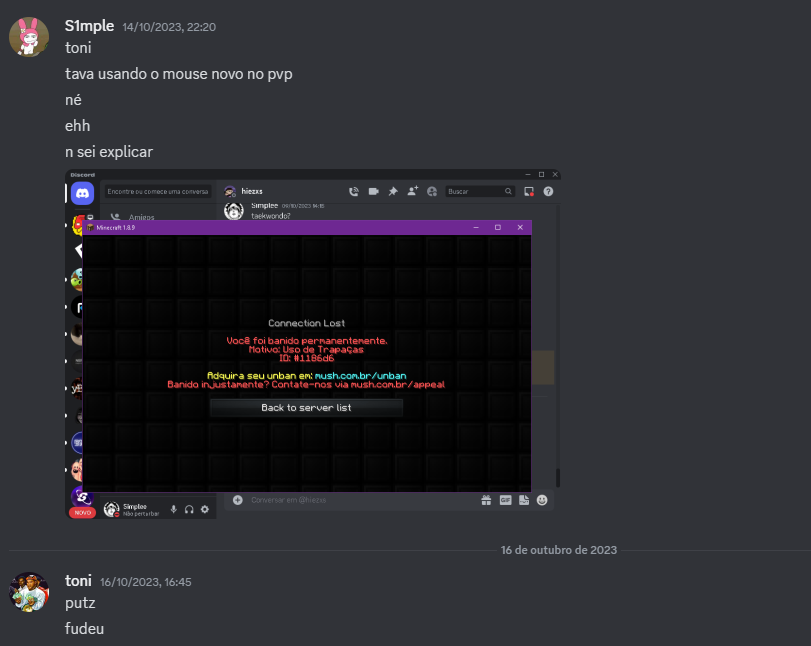Screen dimensions: 811x646
Task: Open the gift icon in message bar
Action: [x=486, y=500]
